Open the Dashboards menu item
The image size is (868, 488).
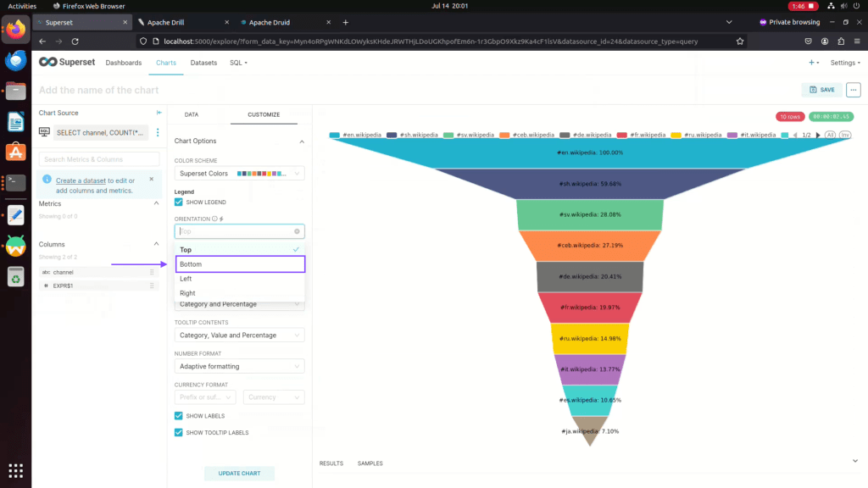(123, 63)
